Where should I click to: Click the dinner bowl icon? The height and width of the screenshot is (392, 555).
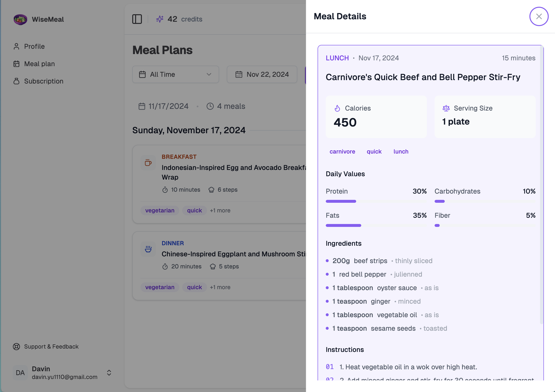coord(148,249)
